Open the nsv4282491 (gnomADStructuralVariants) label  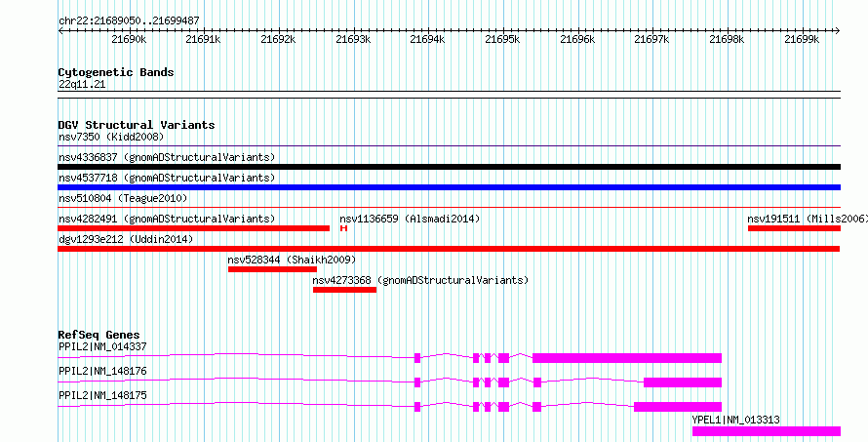pos(167,219)
